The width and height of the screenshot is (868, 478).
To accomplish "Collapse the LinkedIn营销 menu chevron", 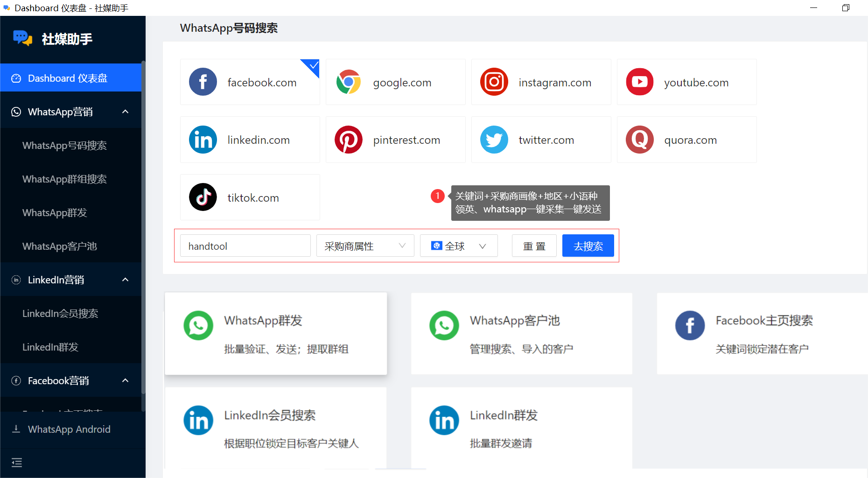I will click(x=125, y=280).
